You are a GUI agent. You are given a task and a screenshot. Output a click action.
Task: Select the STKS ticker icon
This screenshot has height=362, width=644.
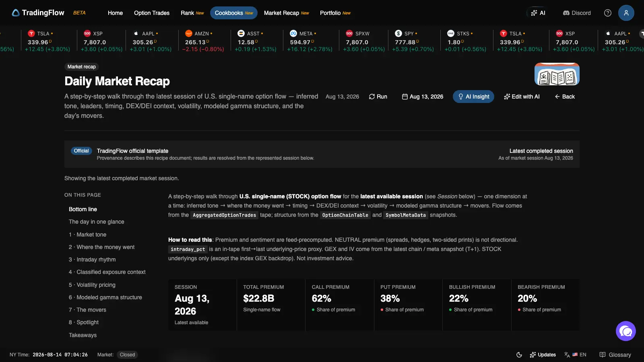click(x=451, y=33)
